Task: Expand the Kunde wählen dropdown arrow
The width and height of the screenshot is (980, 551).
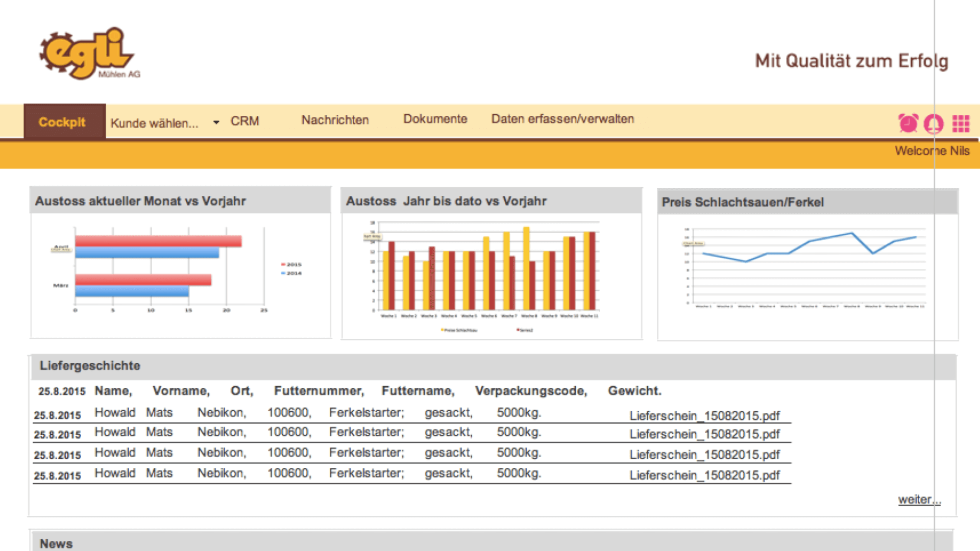Action: tap(216, 122)
